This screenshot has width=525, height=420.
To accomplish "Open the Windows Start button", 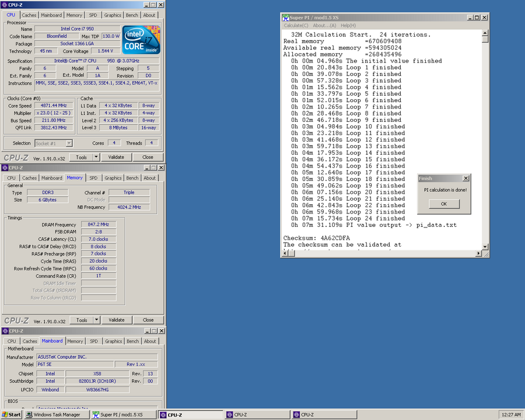I will click(11, 415).
